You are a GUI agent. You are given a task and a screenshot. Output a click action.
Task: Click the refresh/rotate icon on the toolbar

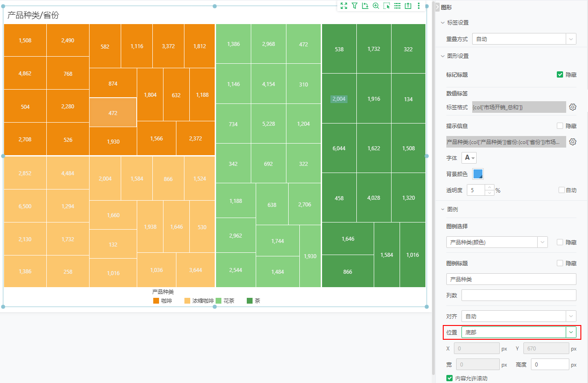(365, 6)
